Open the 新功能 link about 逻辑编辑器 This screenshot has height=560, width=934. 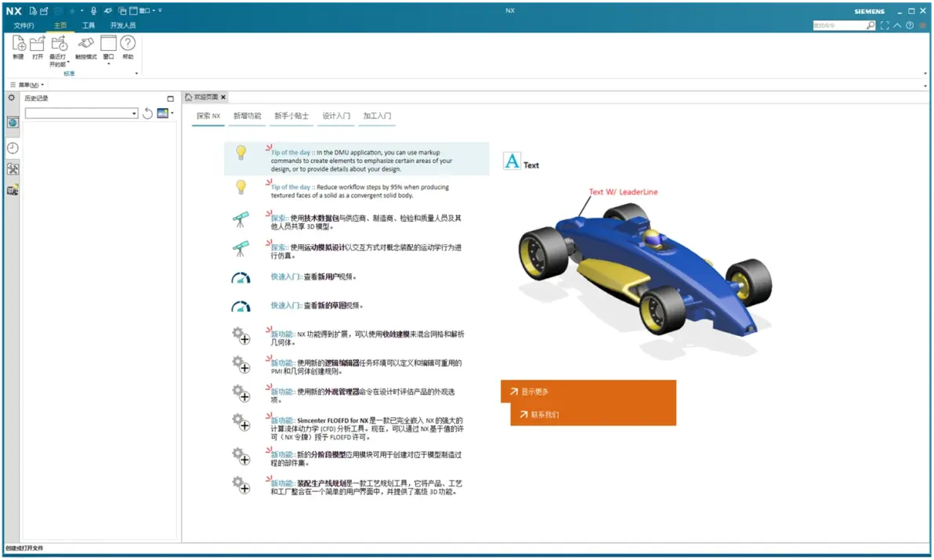pos(367,367)
